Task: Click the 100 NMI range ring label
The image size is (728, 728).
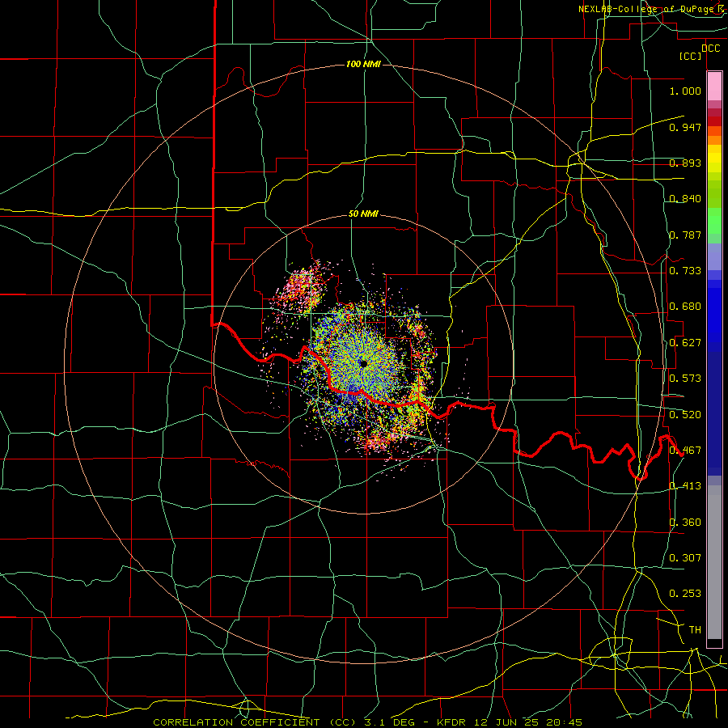Action: coord(363,64)
